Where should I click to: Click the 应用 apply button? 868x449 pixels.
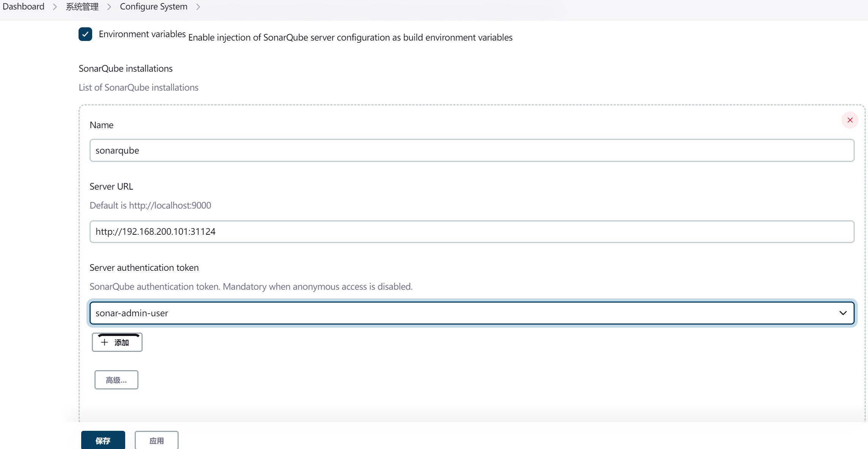click(157, 440)
